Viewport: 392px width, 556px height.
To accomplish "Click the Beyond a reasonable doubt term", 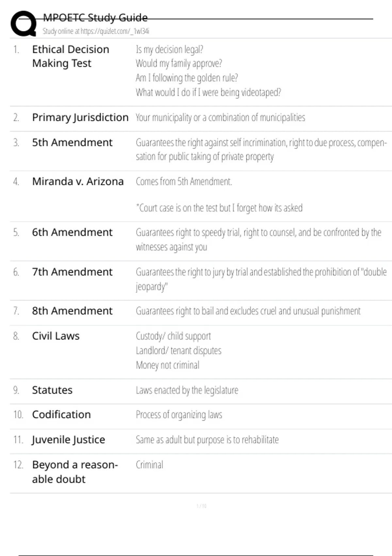I will (74, 472).
